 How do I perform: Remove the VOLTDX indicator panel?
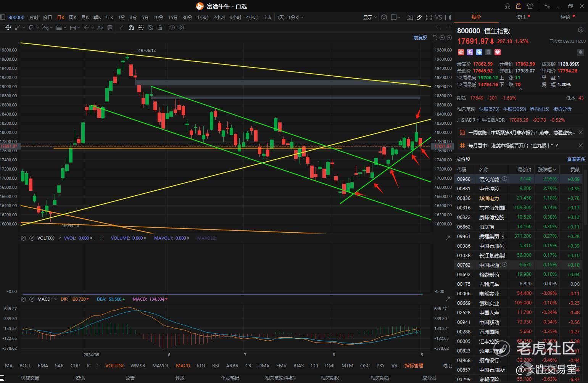[32, 238]
